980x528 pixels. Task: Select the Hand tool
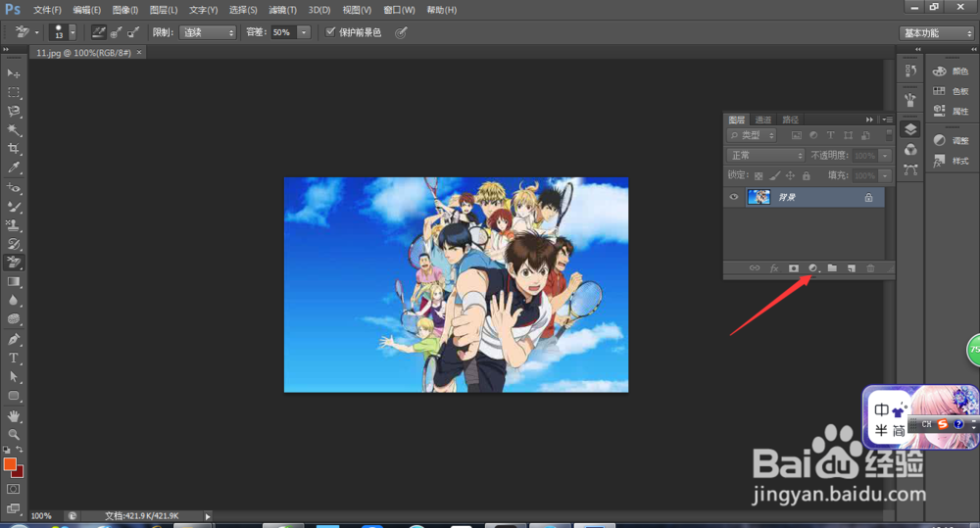pos(13,415)
